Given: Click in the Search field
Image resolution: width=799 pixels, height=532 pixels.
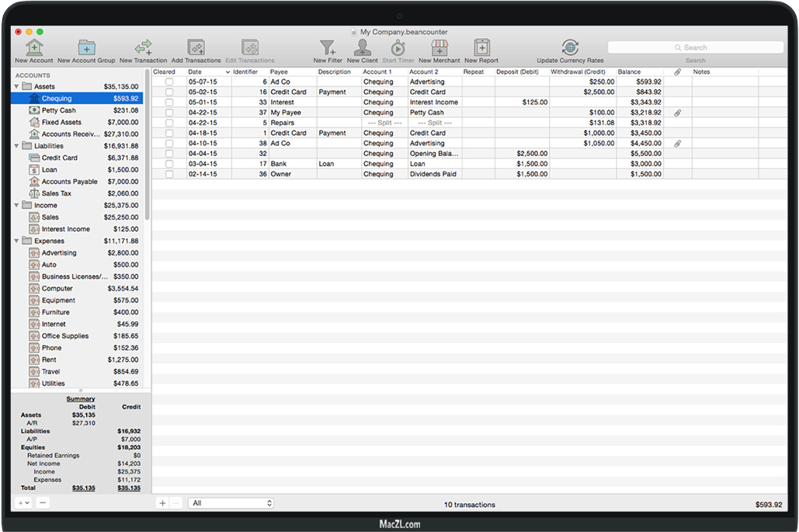Looking at the screenshot, I should tap(696, 48).
